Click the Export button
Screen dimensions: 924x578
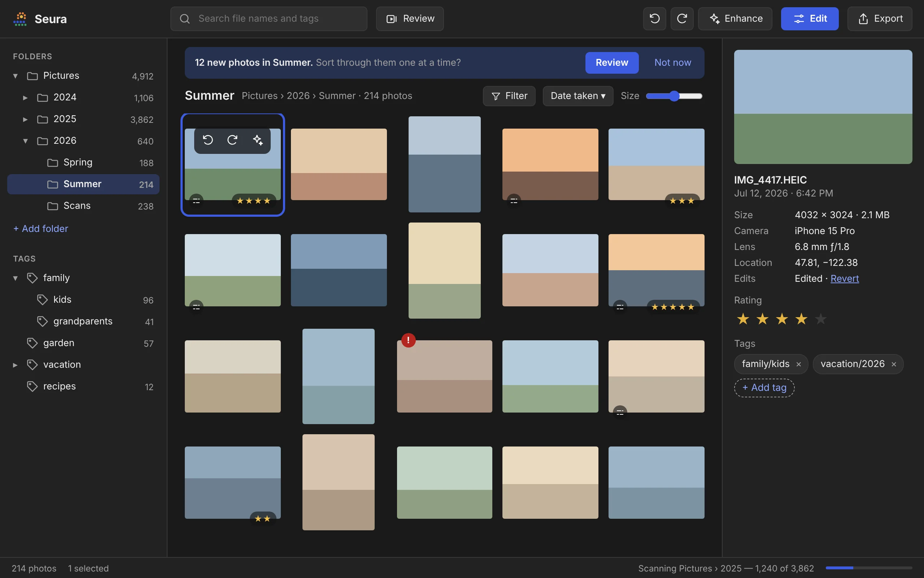[880, 19]
